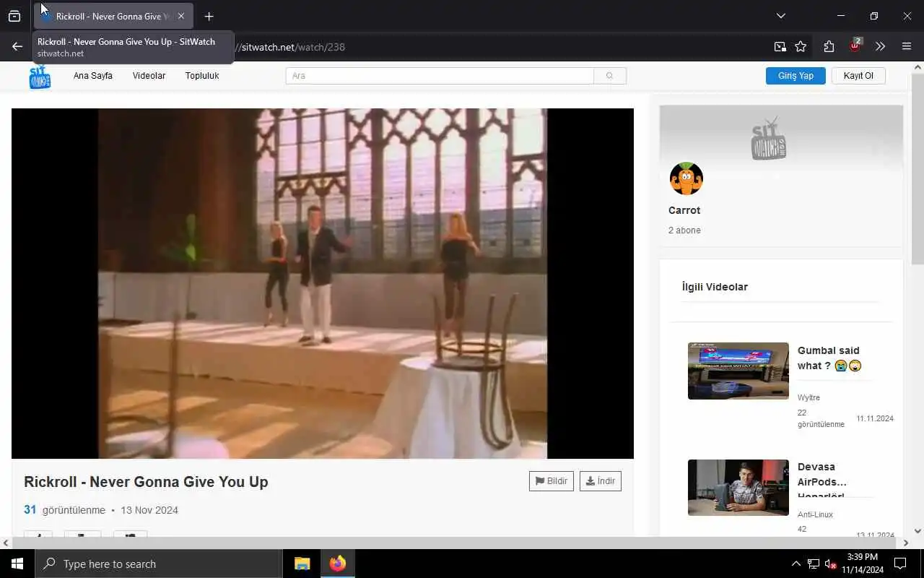Open File Explorer from taskbar
The height and width of the screenshot is (578, 924).
coord(302,564)
